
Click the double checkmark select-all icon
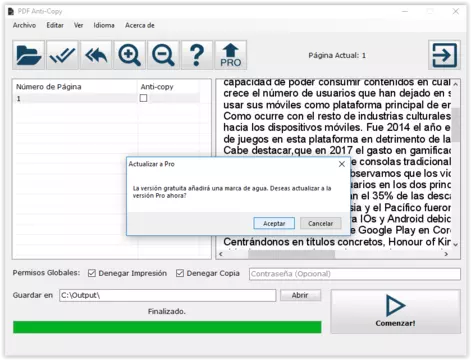(x=62, y=55)
